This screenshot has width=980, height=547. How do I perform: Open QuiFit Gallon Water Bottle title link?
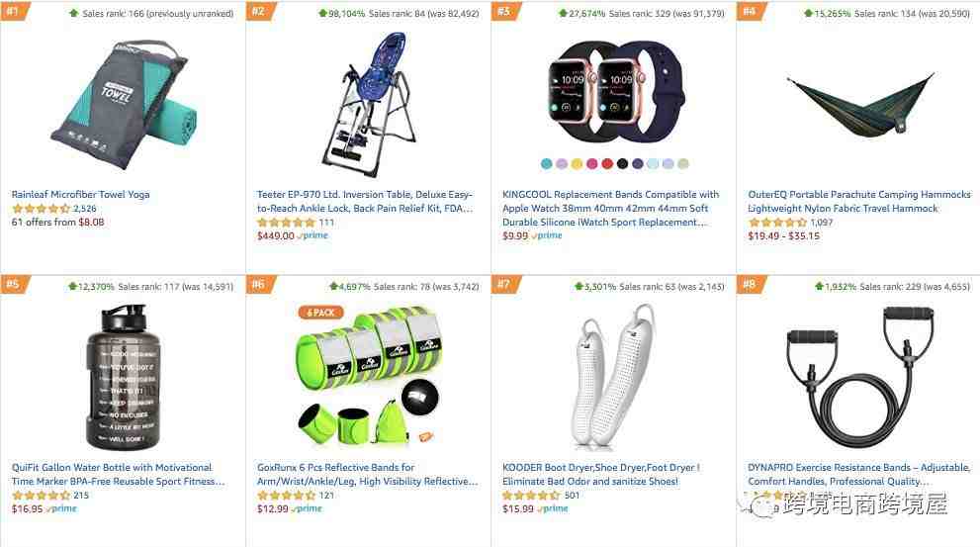(x=118, y=474)
